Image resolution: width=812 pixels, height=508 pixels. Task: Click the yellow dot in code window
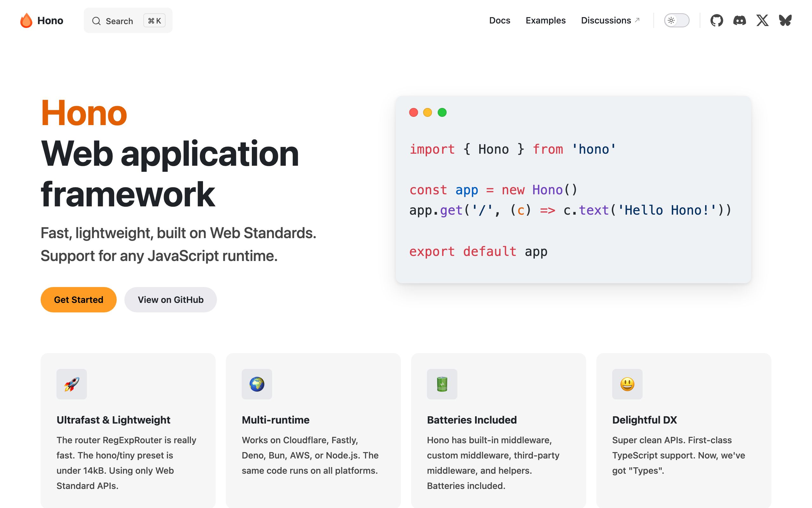(428, 112)
